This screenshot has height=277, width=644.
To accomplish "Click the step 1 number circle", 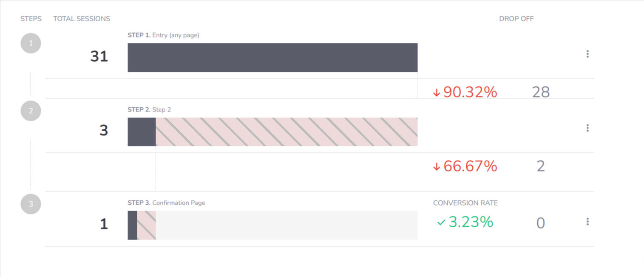I will tap(31, 43).
